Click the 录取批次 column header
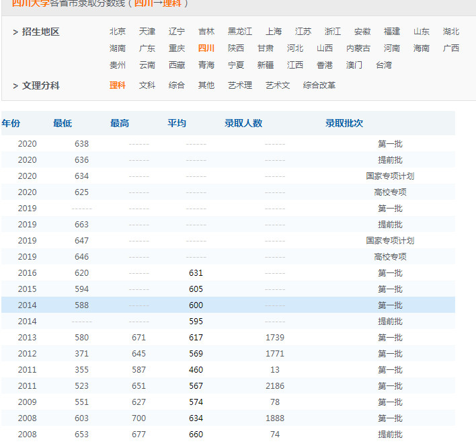476x448 pixels. 344,123
